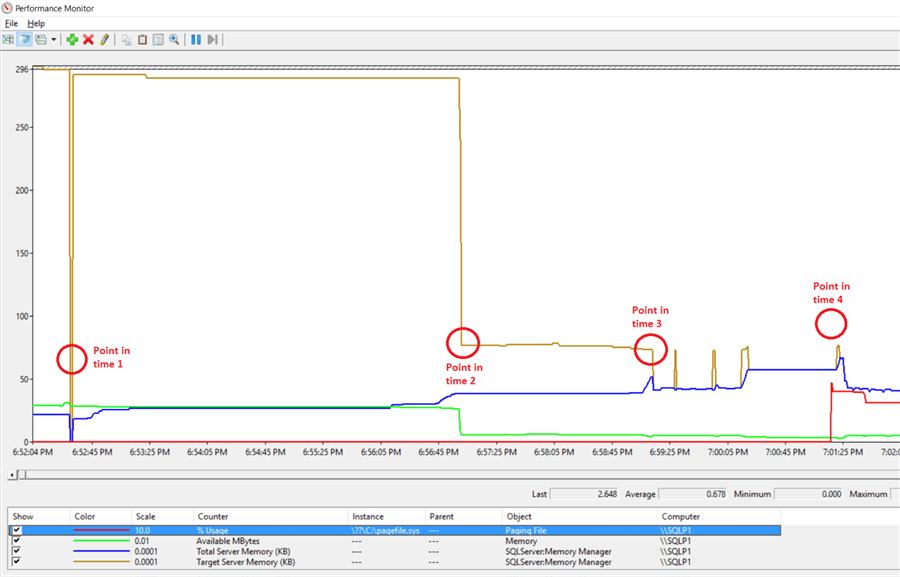Click the Counter column header

tap(213, 517)
